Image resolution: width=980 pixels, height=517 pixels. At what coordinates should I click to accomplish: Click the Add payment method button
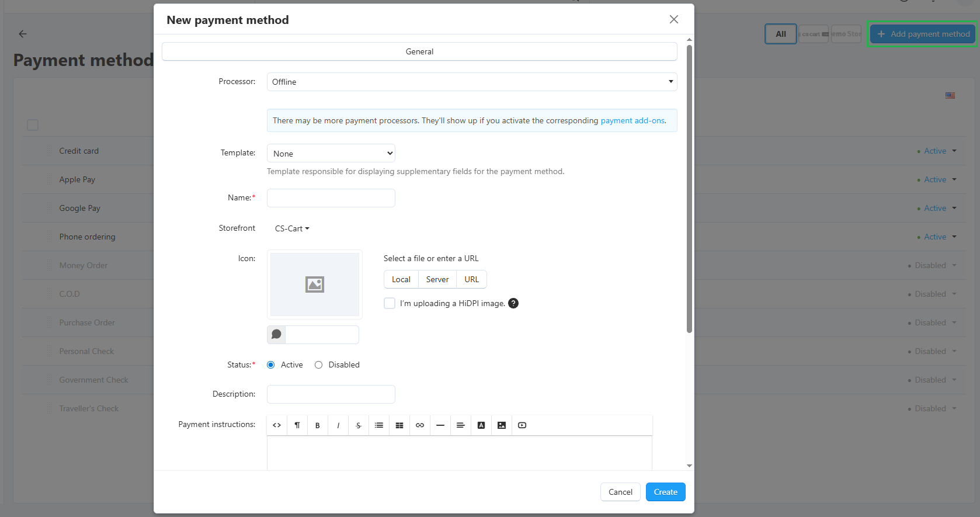point(923,34)
